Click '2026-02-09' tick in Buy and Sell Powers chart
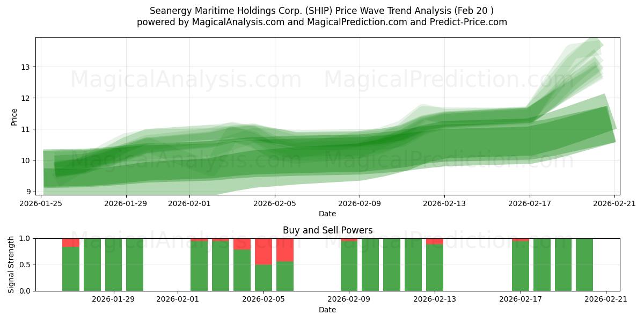The image size is (644, 322). point(349,299)
